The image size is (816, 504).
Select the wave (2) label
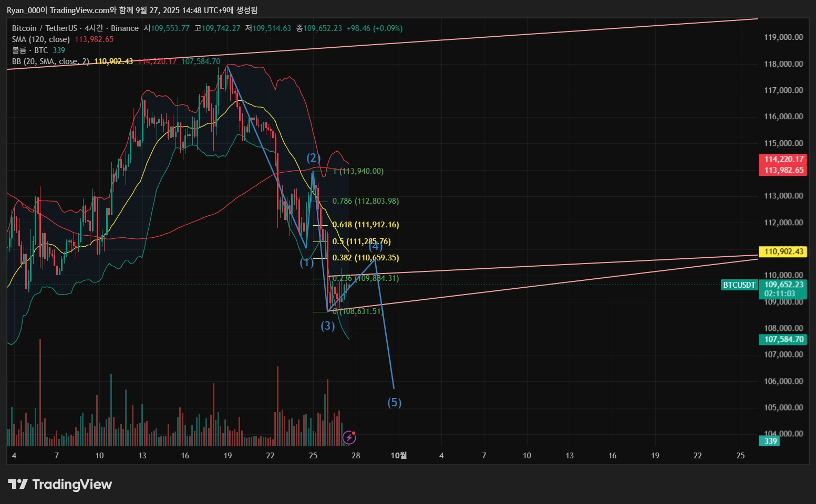[314, 158]
